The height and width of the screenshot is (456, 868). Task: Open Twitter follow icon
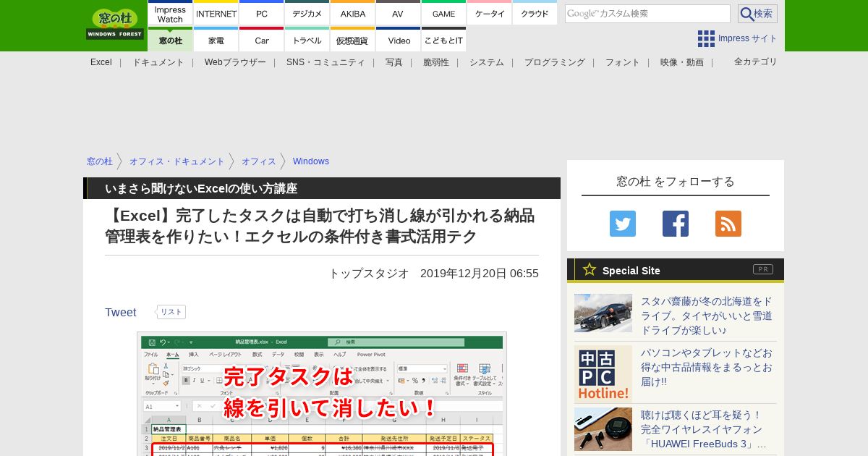(623, 224)
